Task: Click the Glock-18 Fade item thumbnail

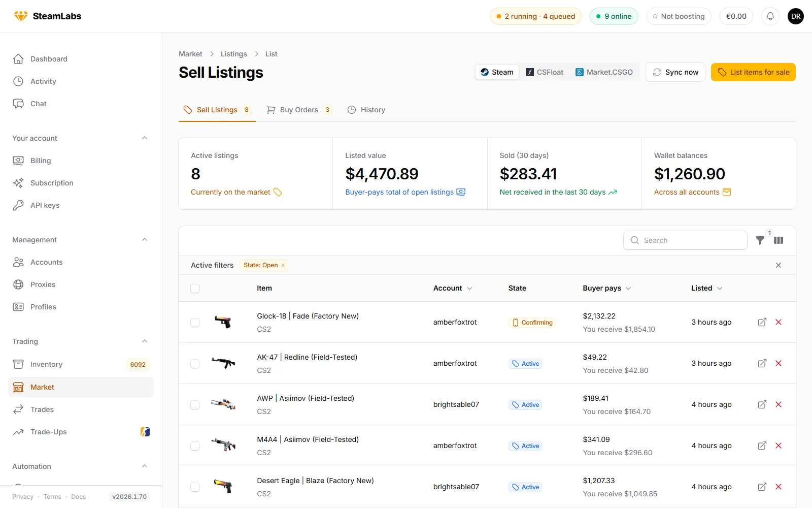Action: coord(223,322)
